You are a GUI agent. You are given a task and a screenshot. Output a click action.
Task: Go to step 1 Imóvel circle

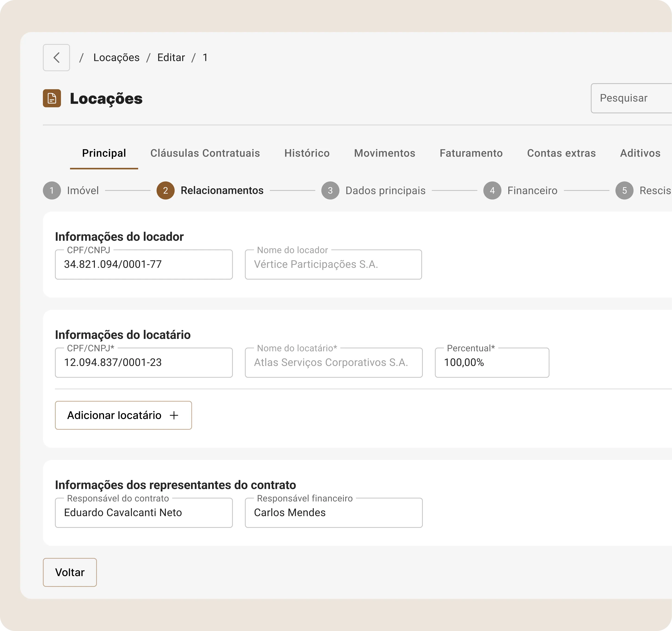pyautogui.click(x=52, y=190)
